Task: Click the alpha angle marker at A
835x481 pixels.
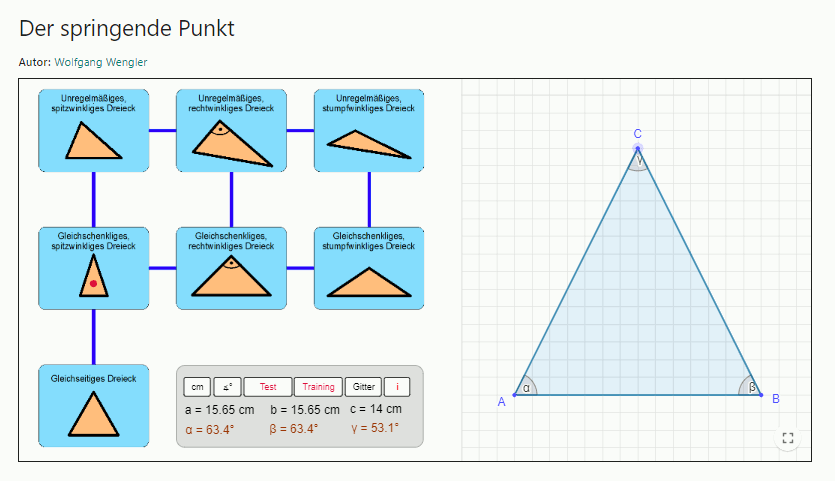Action: coord(527,388)
